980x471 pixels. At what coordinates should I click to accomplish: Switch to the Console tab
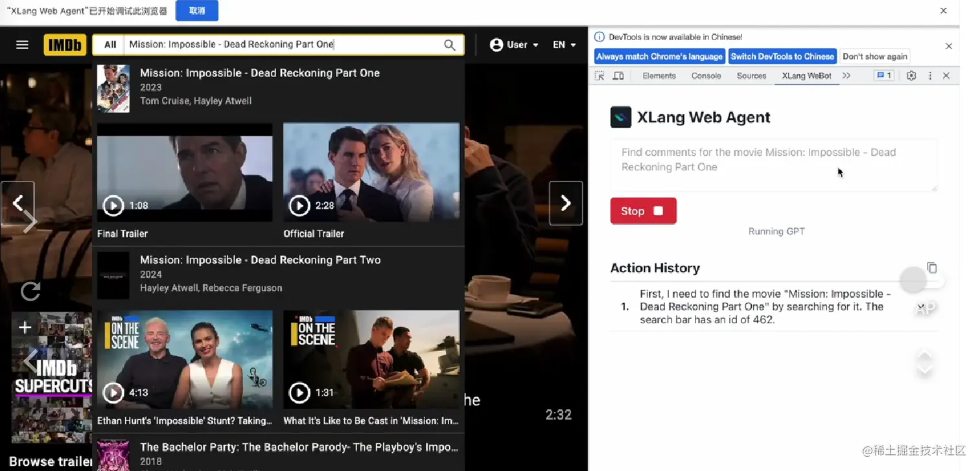tap(706, 76)
